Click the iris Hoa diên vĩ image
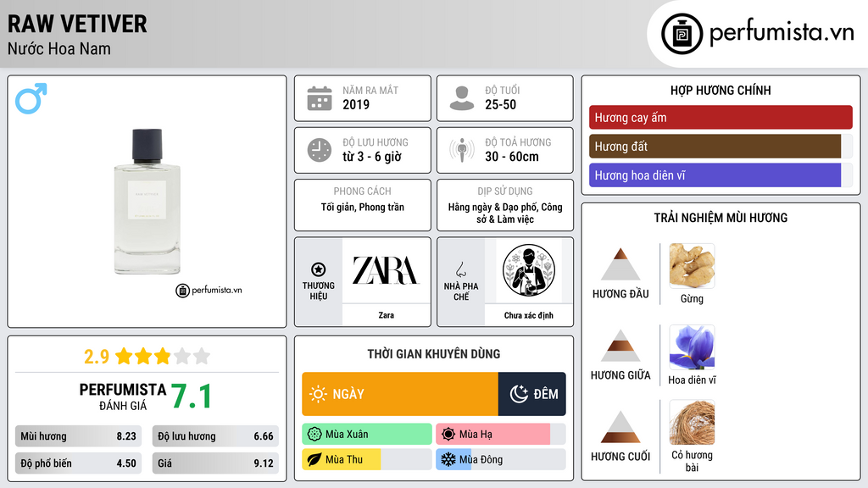The height and width of the screenshot is (488, 868). [x=692, y=347]
